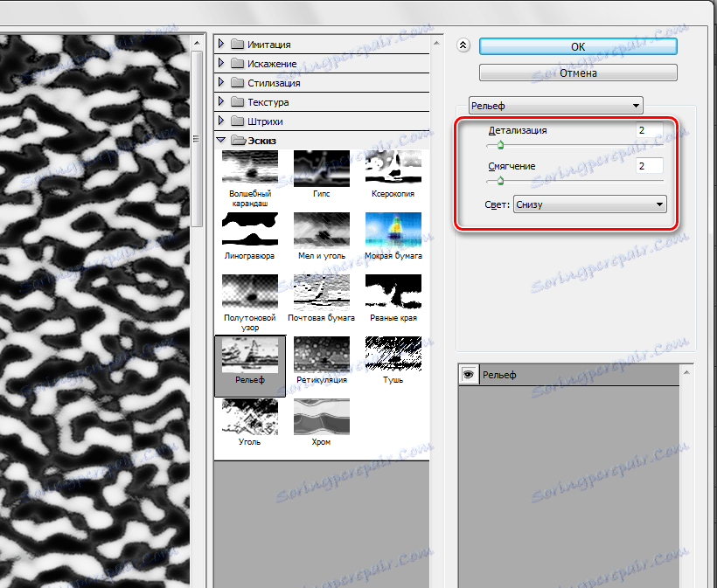This screenshot has height=588, width=717.
Task: Click the OK button
Action: pyautogui.click(x=578, y=46)
